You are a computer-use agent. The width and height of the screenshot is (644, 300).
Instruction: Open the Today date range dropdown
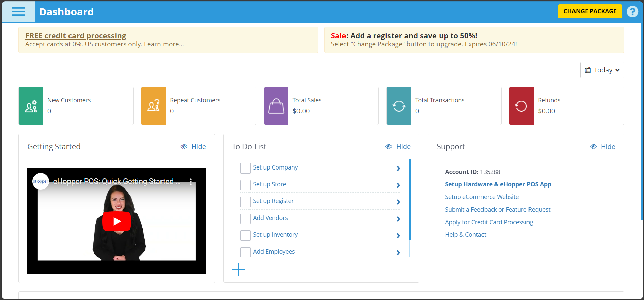tap(602, 70)
